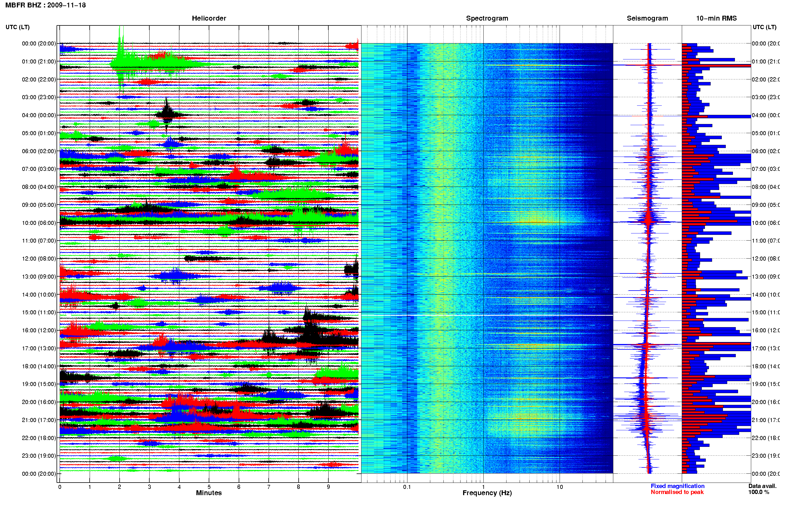This screenshot has width=812, height=508.
Task: Select the Helicorder row label 19:00 (15:00)
Action: click(x=39, y=384)
